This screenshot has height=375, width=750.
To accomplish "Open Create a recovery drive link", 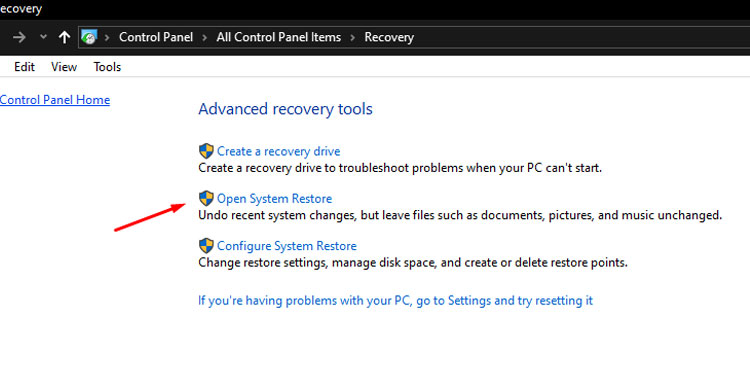I will [x=278, y=152].
